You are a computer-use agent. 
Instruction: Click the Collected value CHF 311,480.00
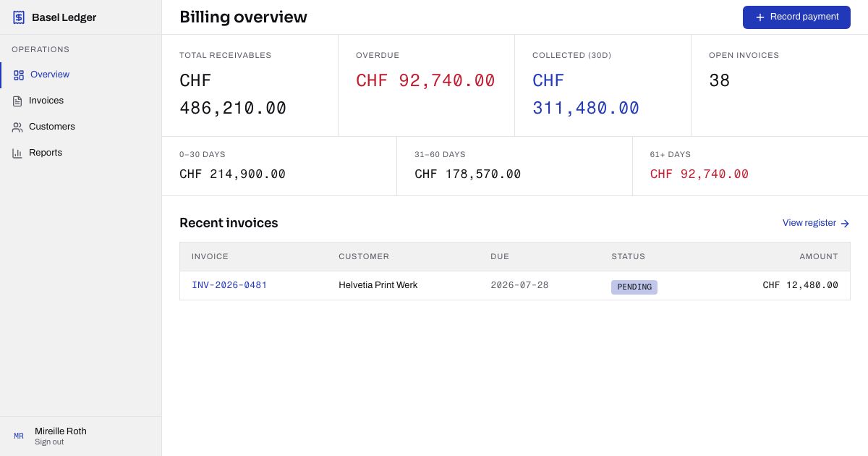click(586, 94)
